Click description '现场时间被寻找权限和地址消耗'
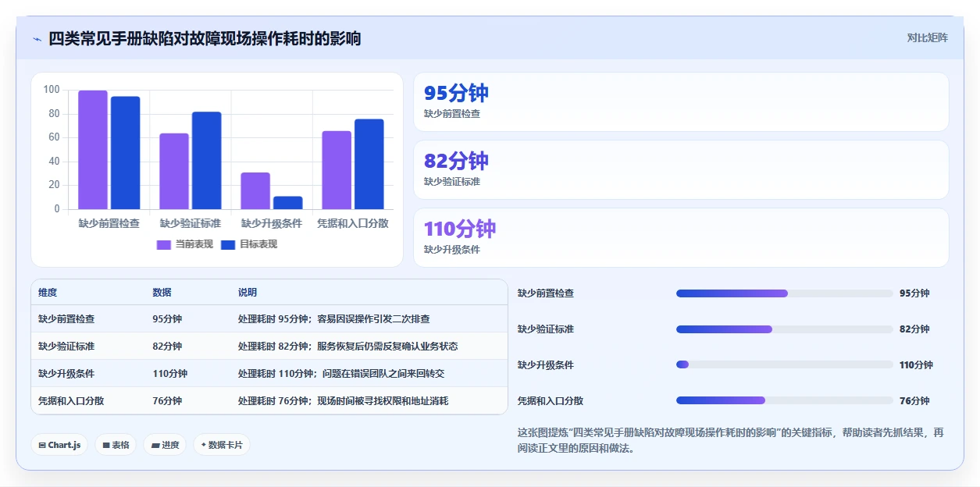This screenshot has width=980, height=487. (383, 401)
